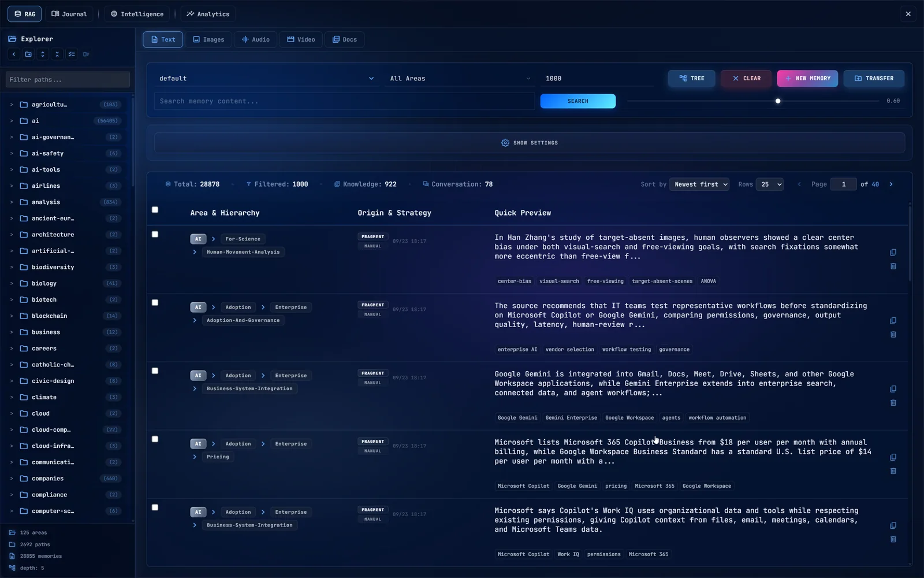Open the Intelligence tab
The height and width of the screenshot is (578, 924).
coord(137,14)
